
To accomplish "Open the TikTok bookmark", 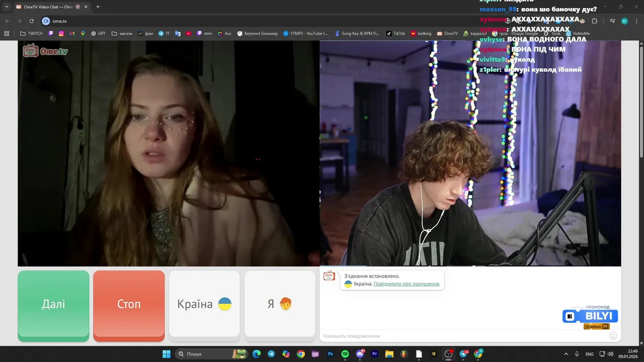I will click(395, 34).
